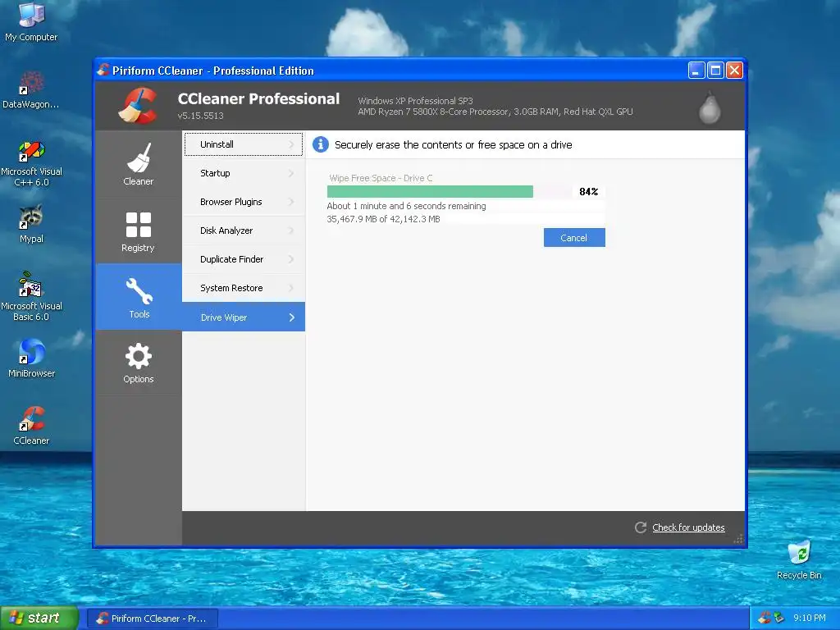The width and height of the screenshot is (840, 630).
Task: Click the chevron on Disk Analyzer row
Action: tap(291, 231)
